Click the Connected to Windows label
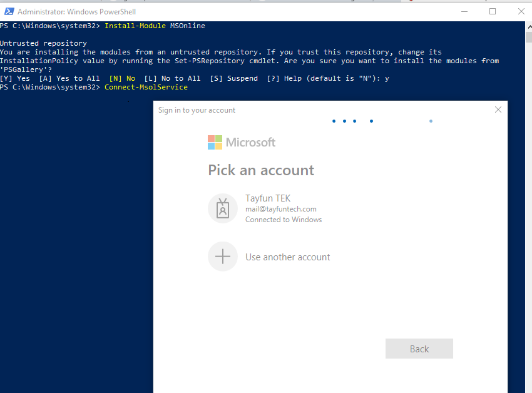 pyautogui.click(x=283, y=220)
